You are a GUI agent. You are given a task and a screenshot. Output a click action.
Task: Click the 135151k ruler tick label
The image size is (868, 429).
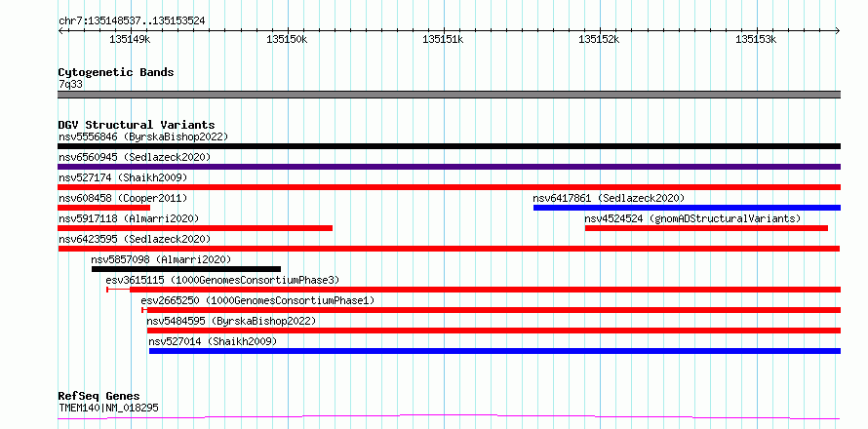pos(443,39)
